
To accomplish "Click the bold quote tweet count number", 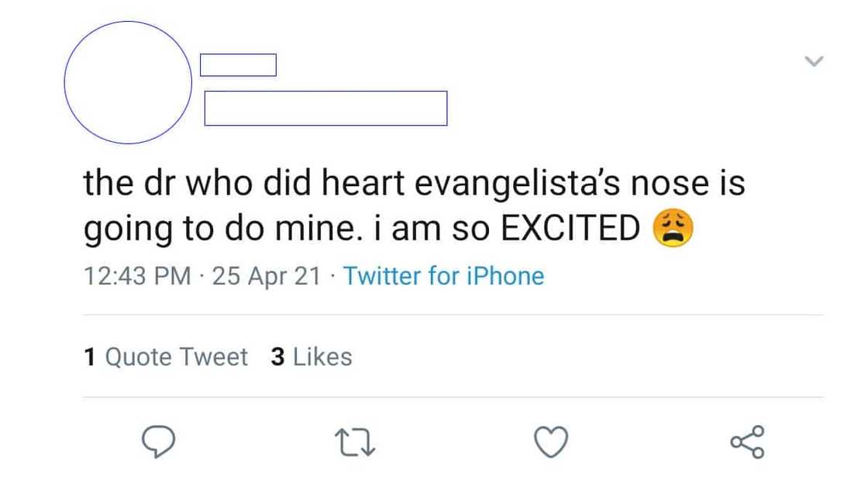I will coord(89,357).
